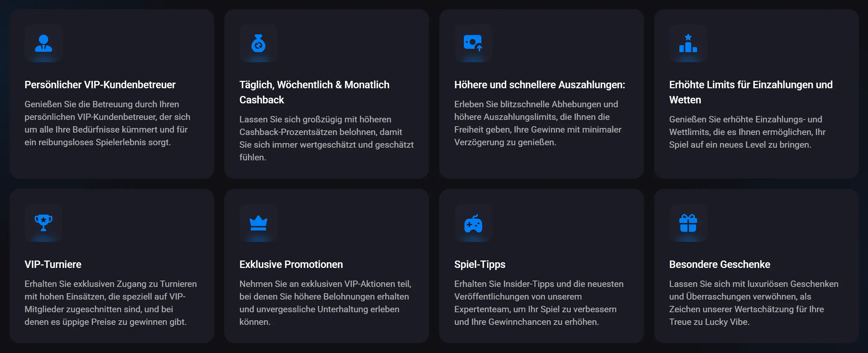Click the game tips gamepad icon
Viewport: 868px width, 353px height.
(x=473, y=224)
